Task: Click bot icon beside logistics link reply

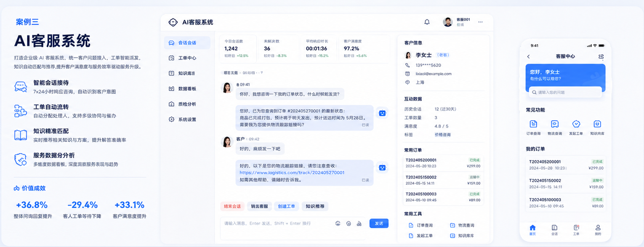Action: click(x=382, y=167)
